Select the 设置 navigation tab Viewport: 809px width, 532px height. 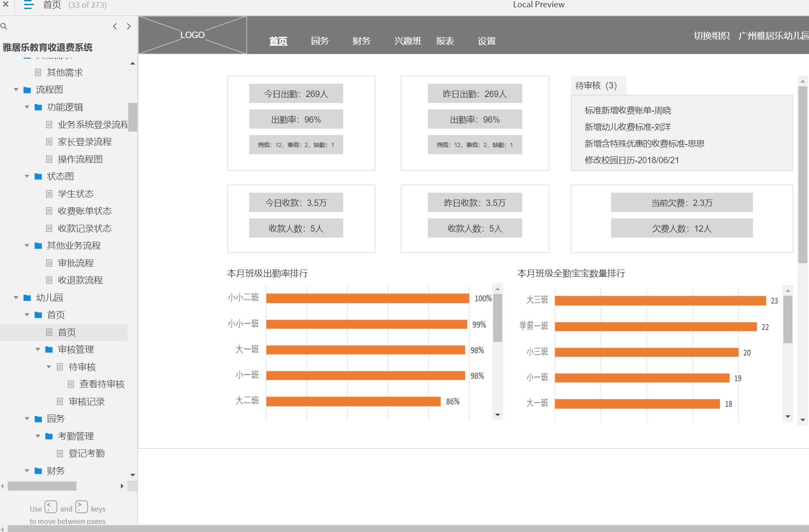click(487, 41)
